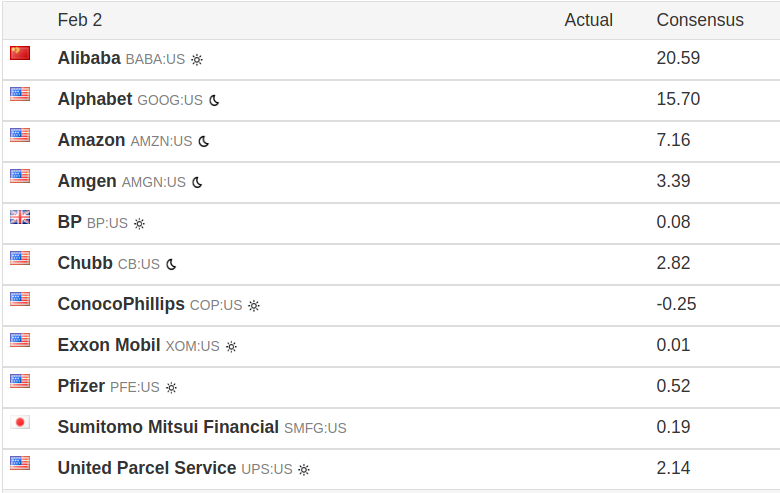The image size is (780, 493).
Task: Click the sun icon beside Exxon Mobil
Action: [231, 346]
